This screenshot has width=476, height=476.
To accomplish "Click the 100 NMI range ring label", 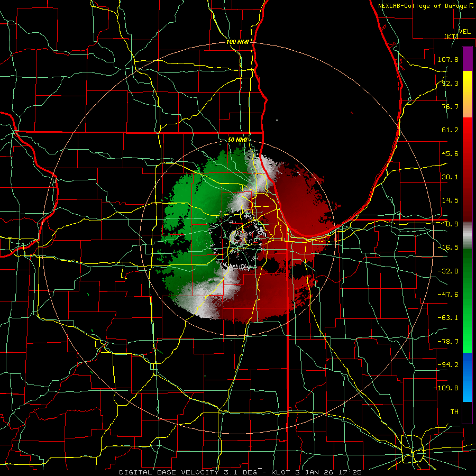I will 237,42.
